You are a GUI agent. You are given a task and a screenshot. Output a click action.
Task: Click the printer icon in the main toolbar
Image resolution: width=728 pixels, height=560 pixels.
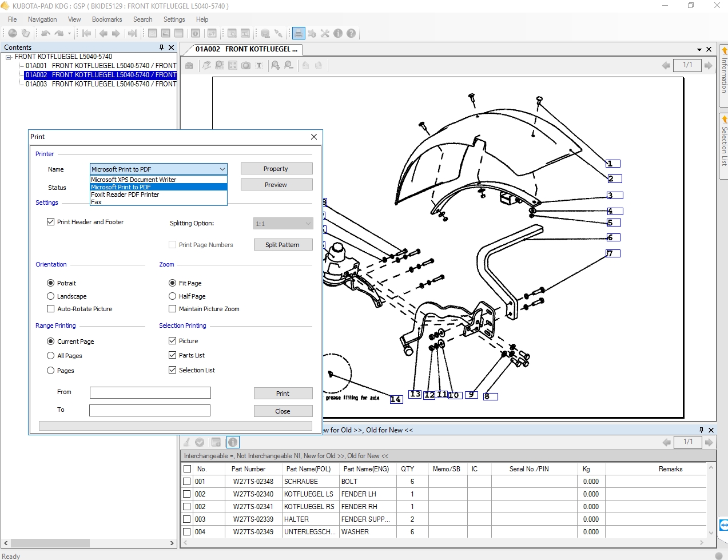click(298, 33)
